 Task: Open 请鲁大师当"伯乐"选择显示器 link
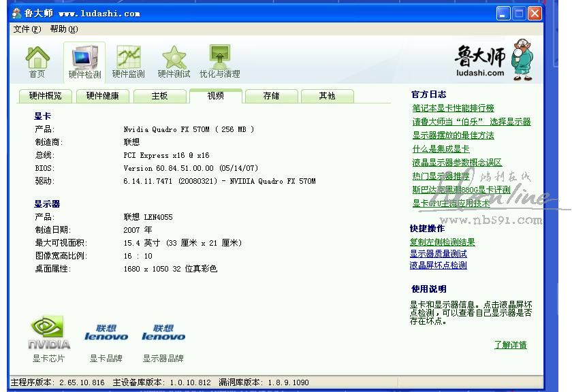tap(471, 122)
